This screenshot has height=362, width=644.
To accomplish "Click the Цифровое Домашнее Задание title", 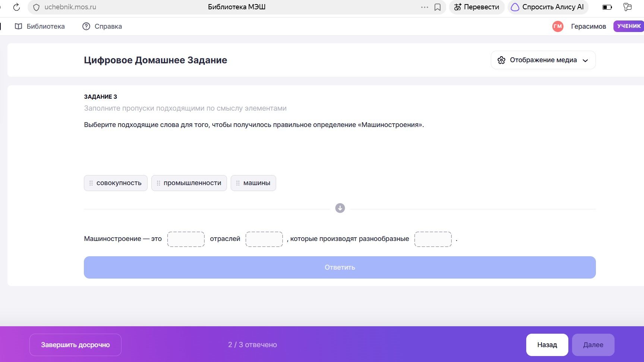I will [x=155, y=60].
